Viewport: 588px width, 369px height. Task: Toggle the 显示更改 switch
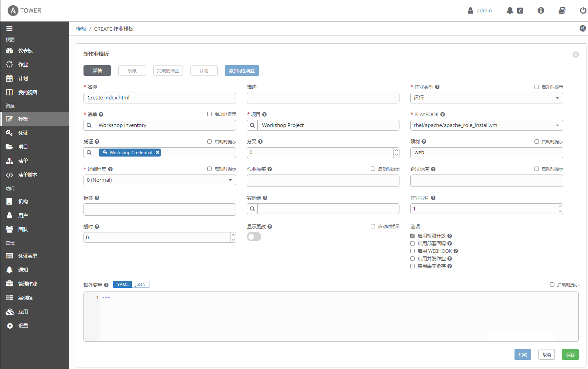tap(254, 237)
